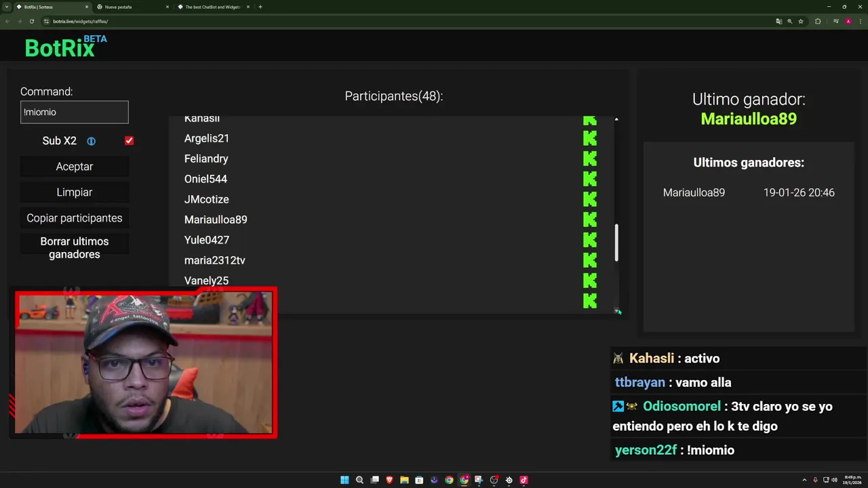
Task: Click Kick icon beside Feliandry
Action: click(590, 159)
